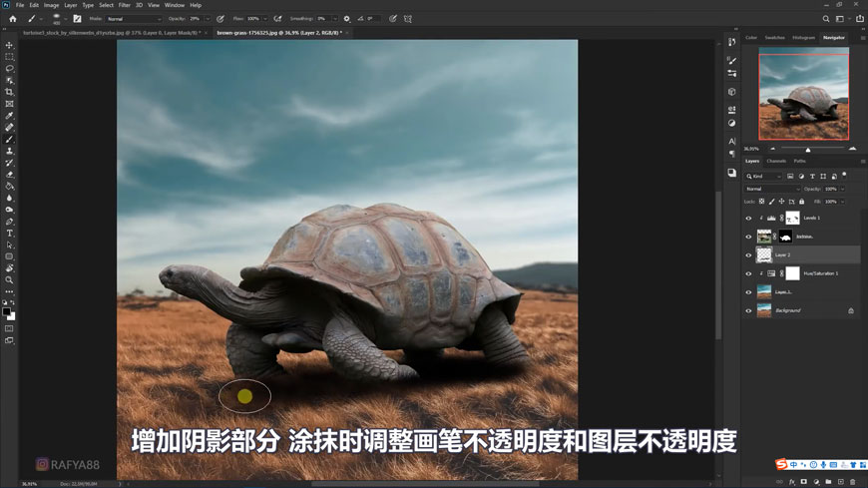Select the Eyedropper tool
Screen dimensions: 868x488
[10, 116]
